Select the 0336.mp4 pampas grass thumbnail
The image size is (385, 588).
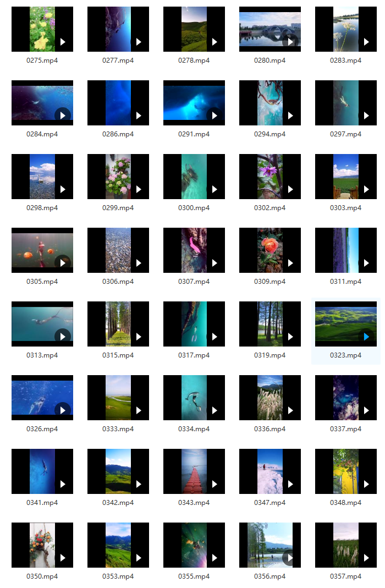click(269, 398)
